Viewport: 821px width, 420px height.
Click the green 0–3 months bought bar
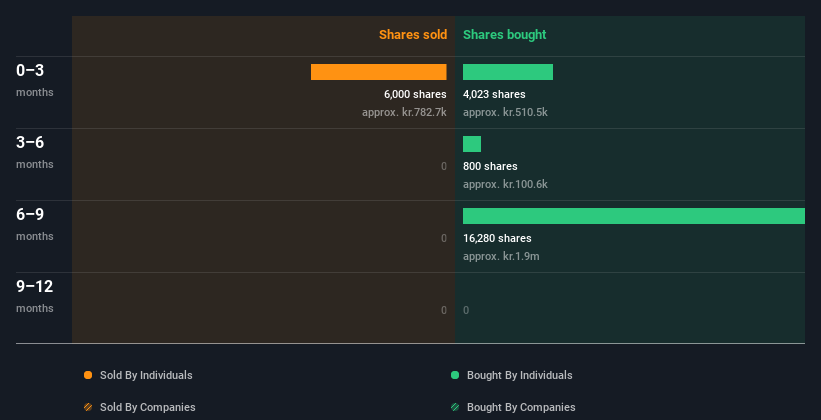pyautogui.click(x=508, y=72)
